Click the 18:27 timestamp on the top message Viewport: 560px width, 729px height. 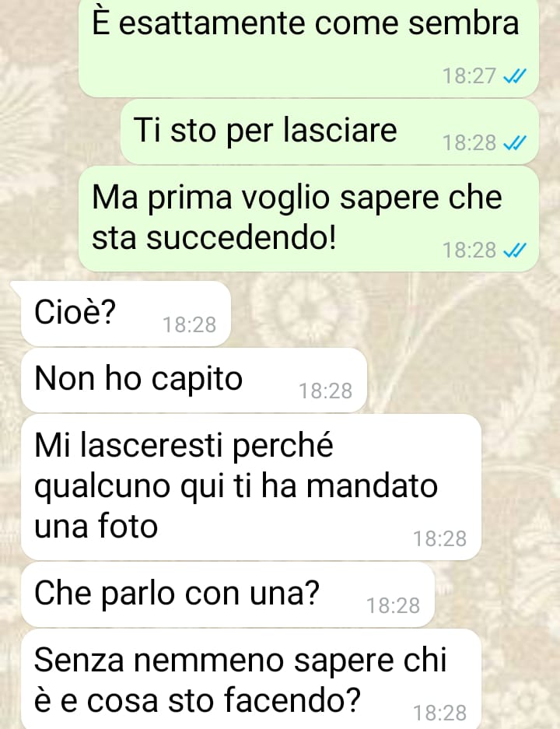click(469, 76)
